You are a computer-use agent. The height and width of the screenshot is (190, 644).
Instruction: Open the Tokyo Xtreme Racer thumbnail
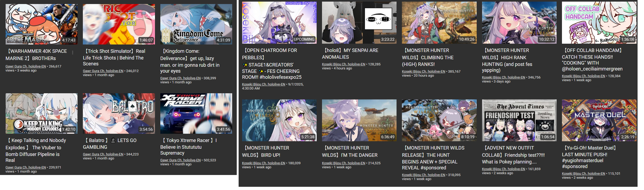click(x=196, y=113)
